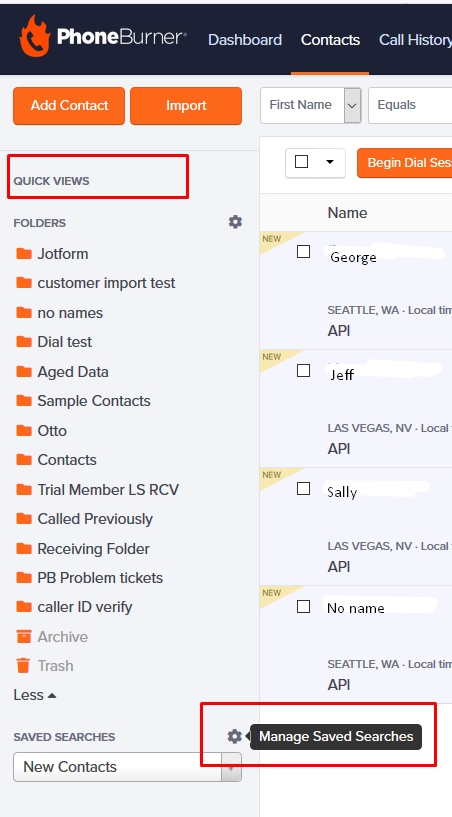Click folder icon beside caller ID verify
Viewport: 452px width, 817px height.
(x=23, y=606)
